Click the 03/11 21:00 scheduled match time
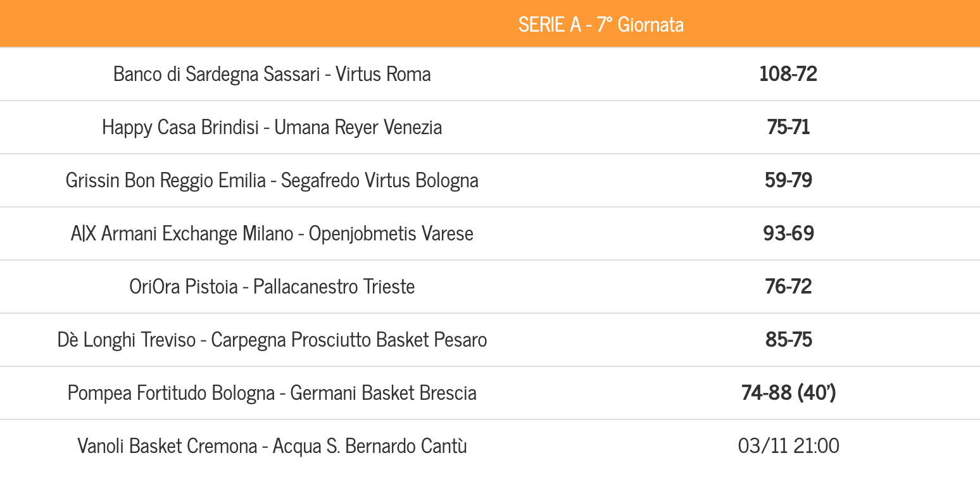The height and width of the screenshot is (477, 980). point(788,446)
